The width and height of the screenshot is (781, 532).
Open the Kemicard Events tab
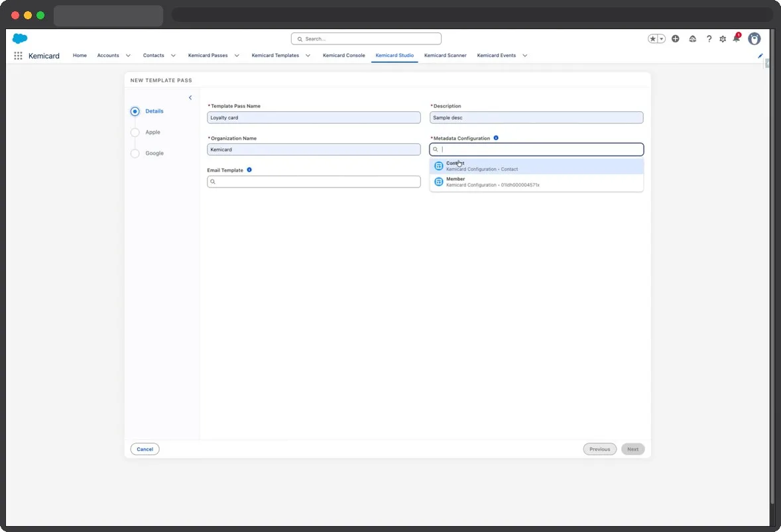pyautogui.click(x=496, y=55)
